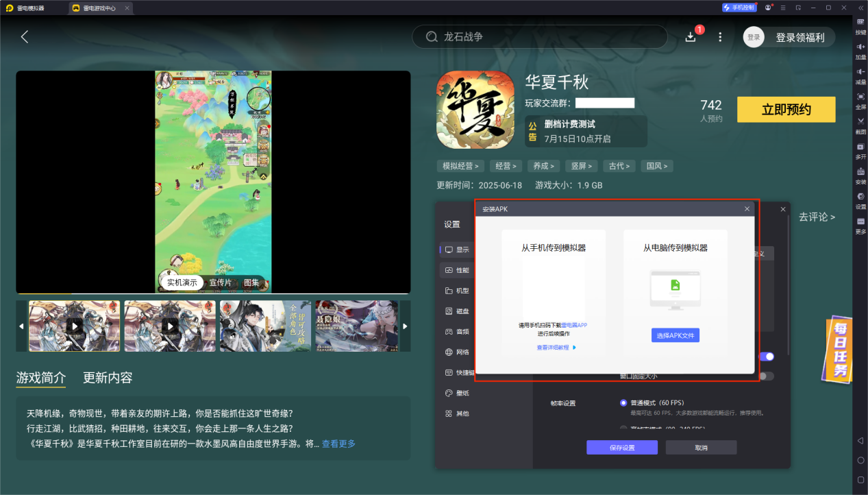Viewport: 868px width, 495px height.
Task: Close the 设置 settings window
Action: (x=782, y=208)
